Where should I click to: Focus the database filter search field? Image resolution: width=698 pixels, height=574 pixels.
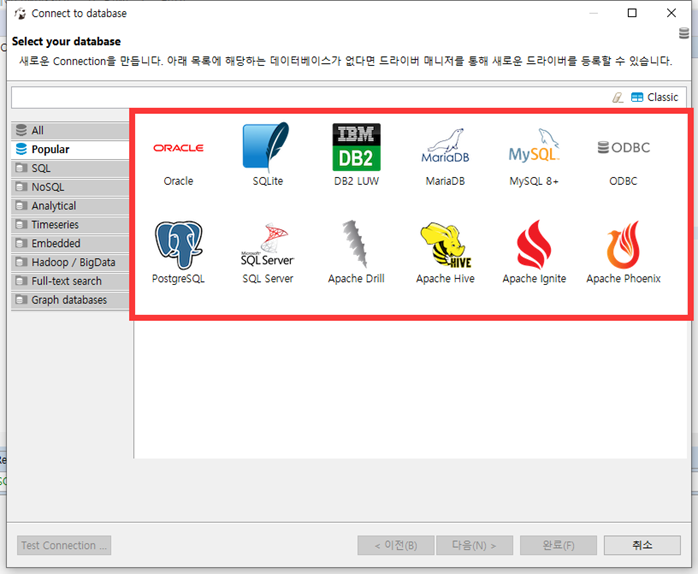coord(310,98)
